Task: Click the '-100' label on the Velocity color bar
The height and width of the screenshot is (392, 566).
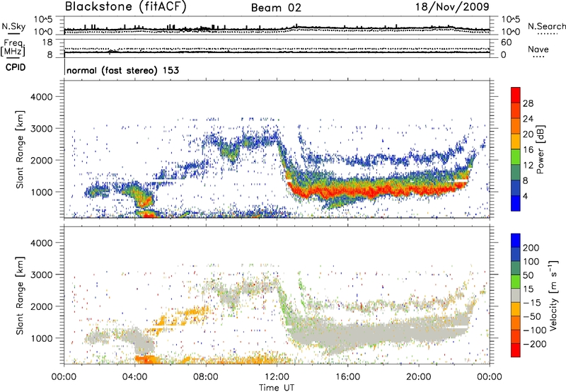Action: pyautogui.click(x=534, y=330)
